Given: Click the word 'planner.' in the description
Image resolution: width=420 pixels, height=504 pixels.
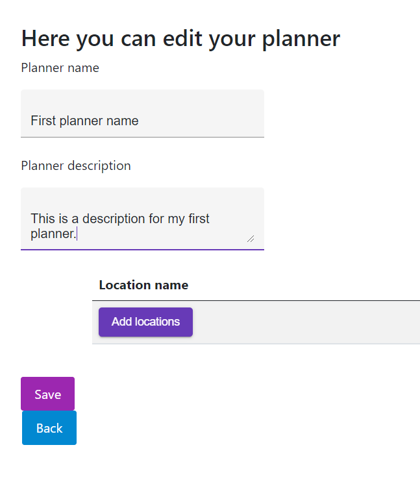Looking at the screenshot, I should tap(53, 234).
